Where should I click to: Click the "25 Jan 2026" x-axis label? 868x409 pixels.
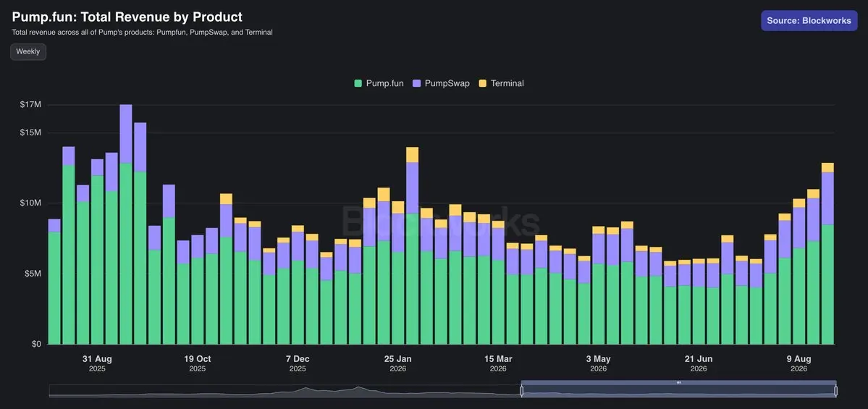click(x=398, y=363)
